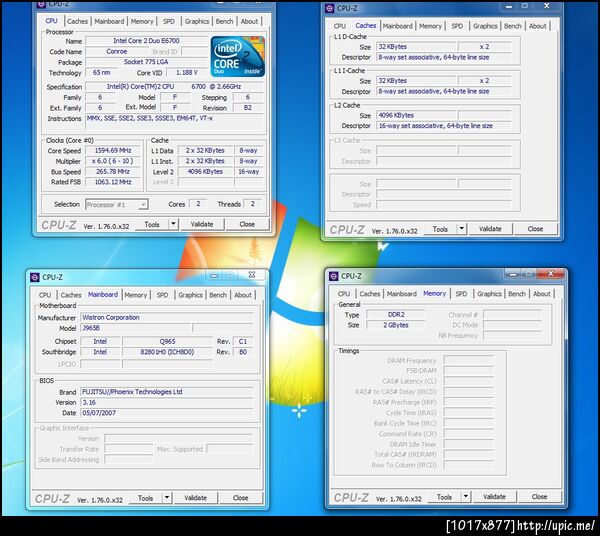This screenshot has width=600, height=536.
Task: Click Validate button in CPU window
Action: (x=202, y=224)
